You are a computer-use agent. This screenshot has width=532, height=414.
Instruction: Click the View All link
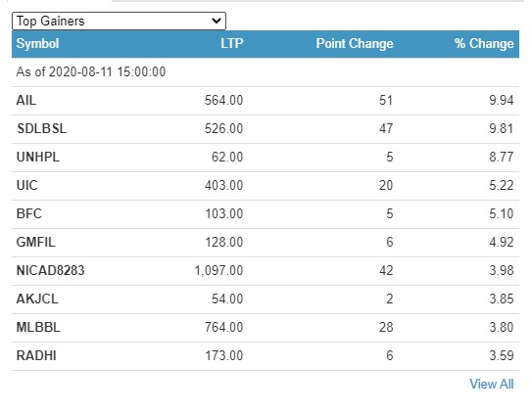point(491,385)
